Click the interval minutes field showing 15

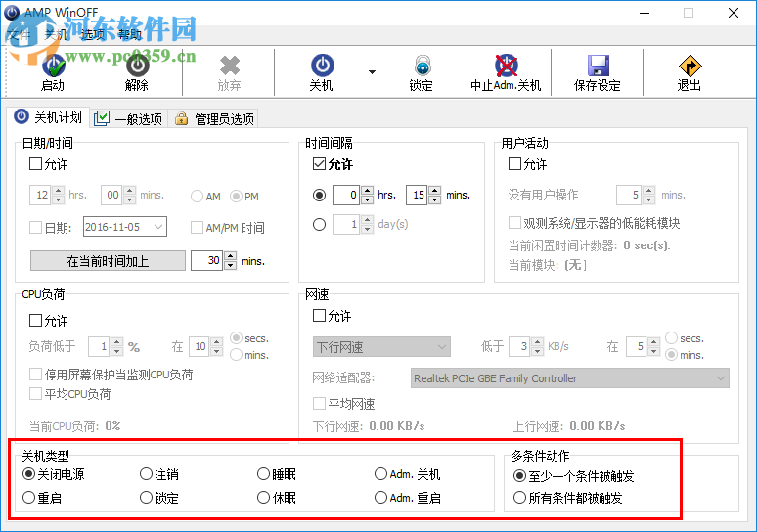pyautogui.click(x=417, y=195)
